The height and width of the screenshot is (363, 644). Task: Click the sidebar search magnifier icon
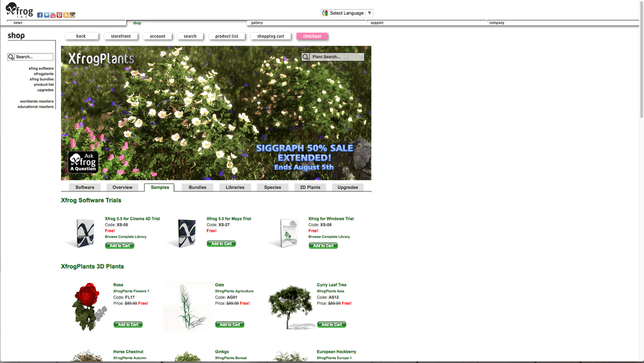(11, 57)
